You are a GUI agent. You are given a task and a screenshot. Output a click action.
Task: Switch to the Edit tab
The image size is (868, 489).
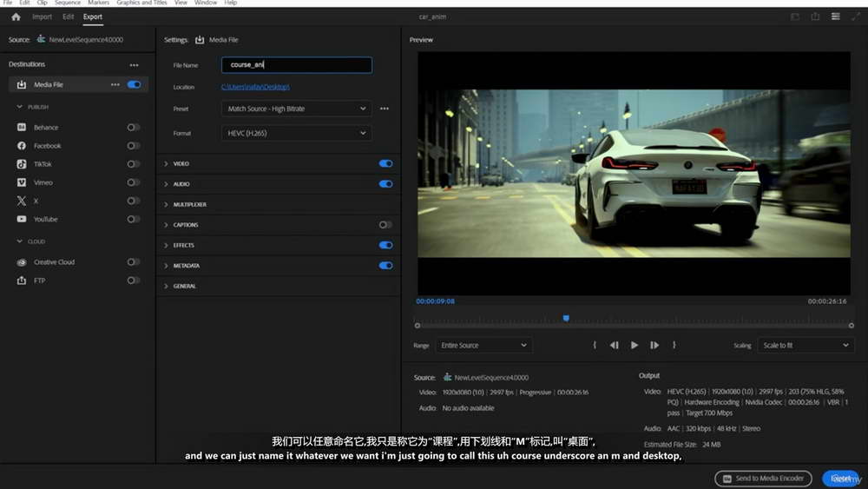[68, 17]
